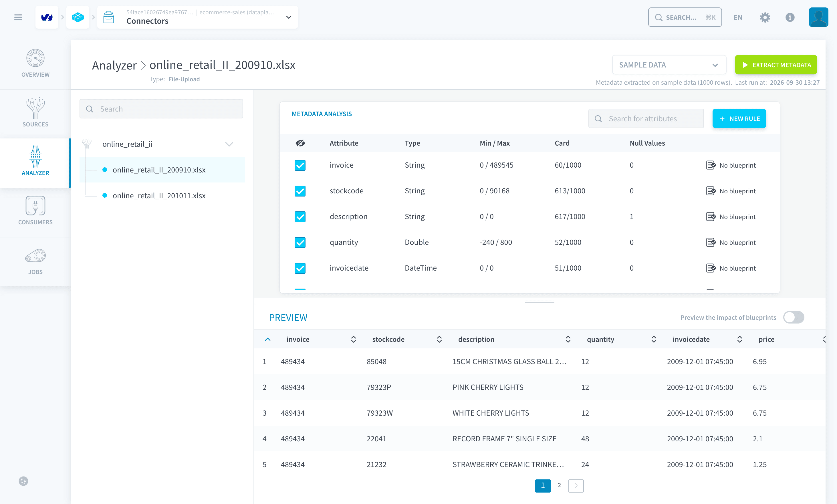Screen dimensions: 837x504
Task: Enable Preview the impact of blueprints toggle
Action: tap(794, 317)
